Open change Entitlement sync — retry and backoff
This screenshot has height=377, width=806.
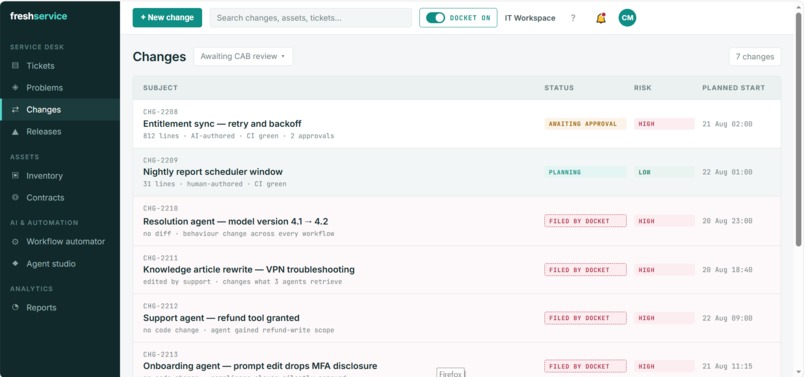(x=222, y=124)
